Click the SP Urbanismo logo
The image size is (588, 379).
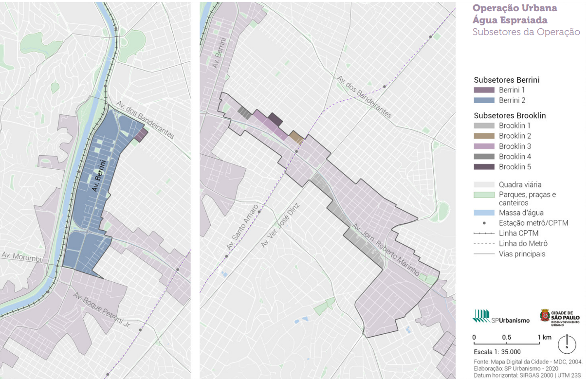pyautogui.click(x=501, y=317)
